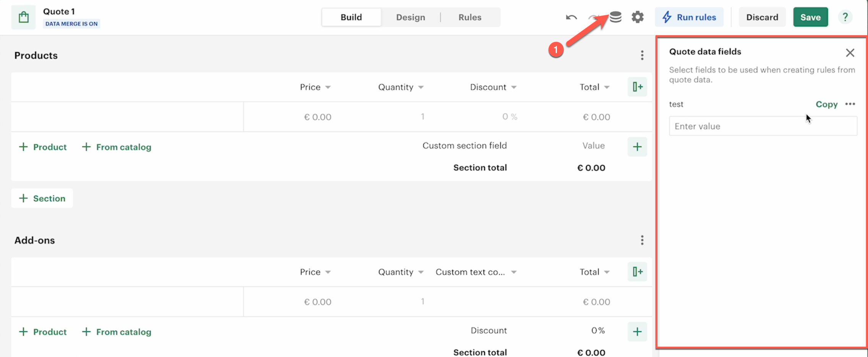Expand Price column dropdown in Products
Viewport: 868px width, 357px height.
[x=328, y=87]
